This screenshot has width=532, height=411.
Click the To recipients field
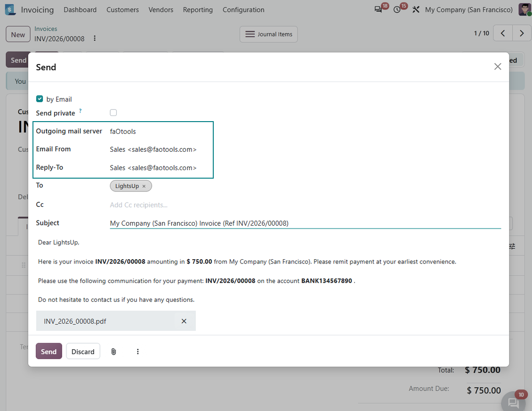(305, 186)
